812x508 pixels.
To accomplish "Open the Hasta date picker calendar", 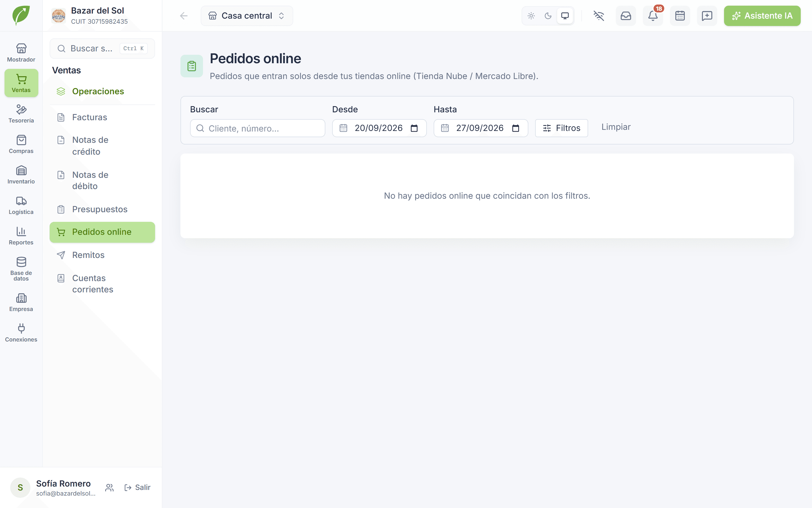I will pos(516,128).
